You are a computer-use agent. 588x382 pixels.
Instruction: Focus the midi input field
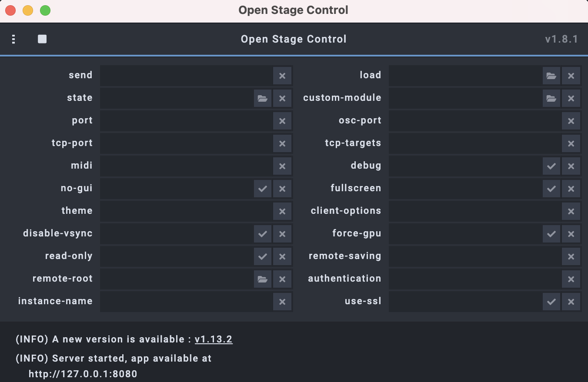[186, 166]
